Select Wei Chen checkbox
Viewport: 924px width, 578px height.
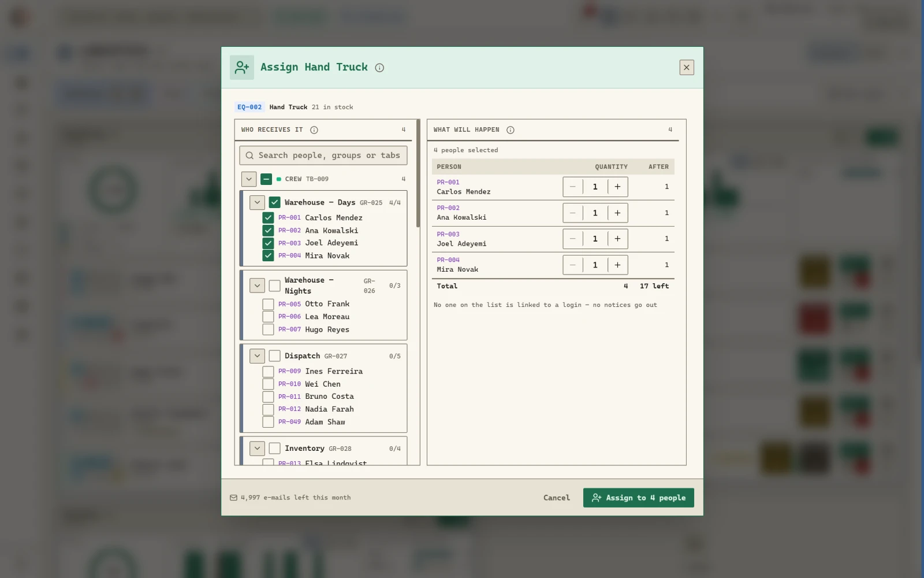pos(268,384)
